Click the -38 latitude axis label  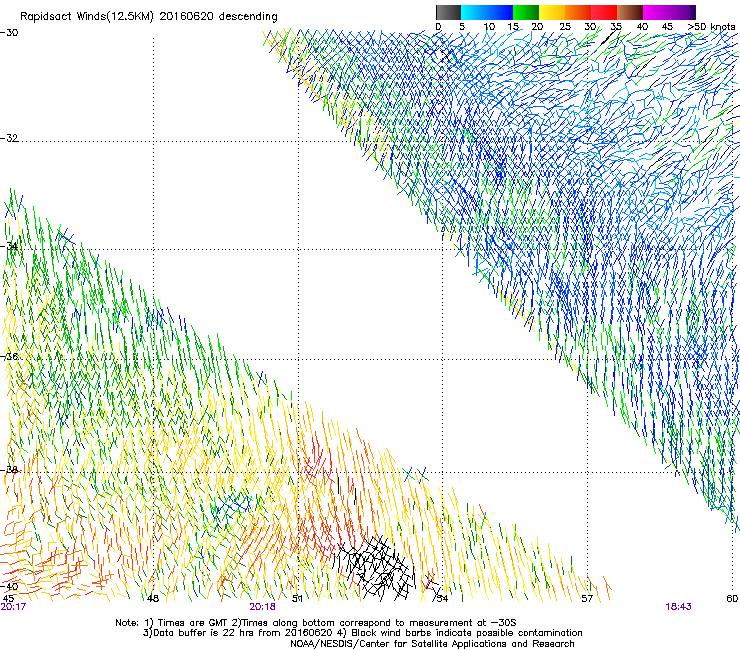[9, 470]
